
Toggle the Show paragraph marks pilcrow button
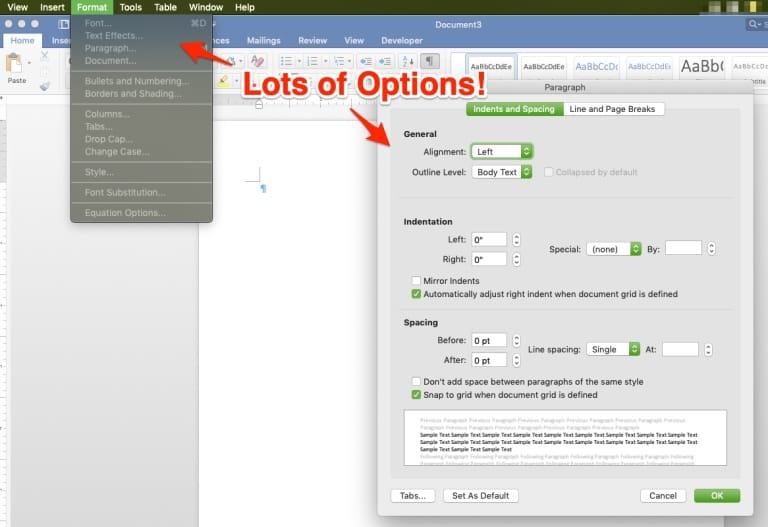tap(429, 61)
